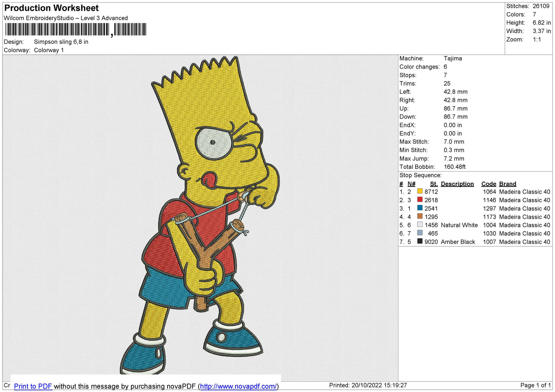Screen dimensions: 555x392
Task: Click the Max Jump value 7.2 mm
Action: tap(454, 159)
